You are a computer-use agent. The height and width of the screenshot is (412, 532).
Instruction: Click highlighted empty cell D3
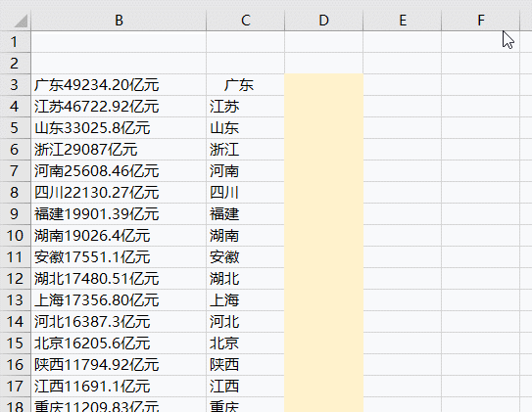point(323,85)
